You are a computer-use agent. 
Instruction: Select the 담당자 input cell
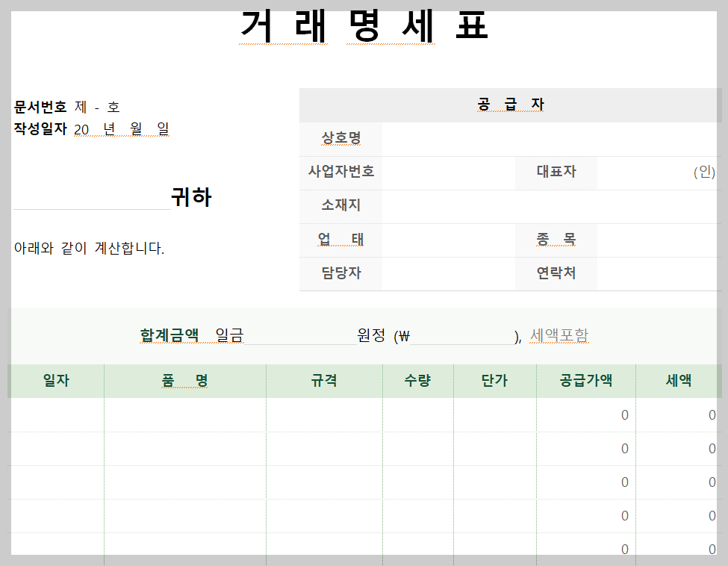coord(448,275)
